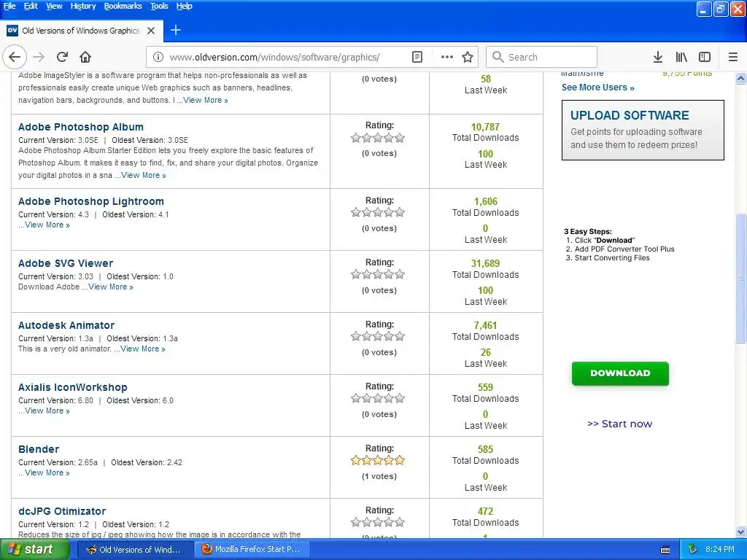
Task: Click View More under Adobe Photoshop Lightroom
Action: [47, 225]
